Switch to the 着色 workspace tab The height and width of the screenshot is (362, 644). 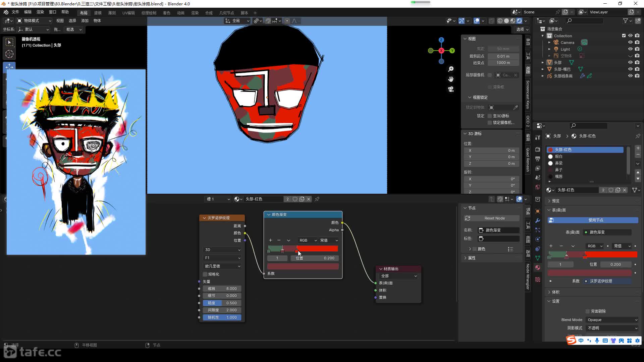pyautogui.click(x=167, y=13)
